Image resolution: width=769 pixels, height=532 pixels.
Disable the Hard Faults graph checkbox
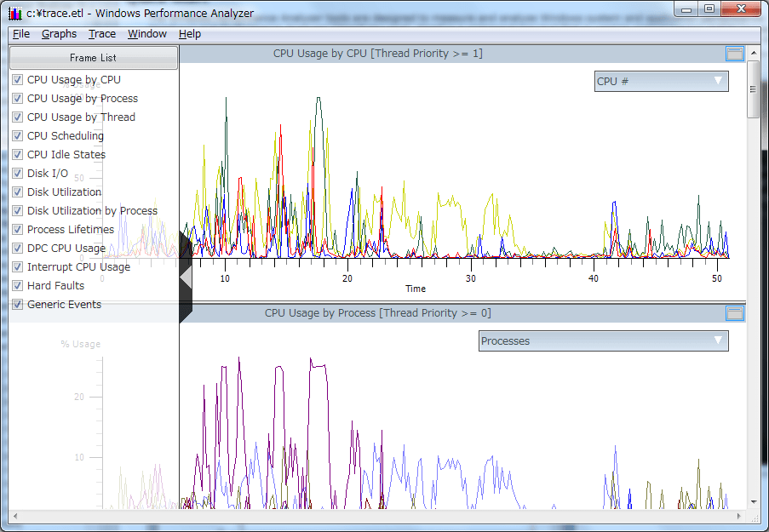pos(17,286)
